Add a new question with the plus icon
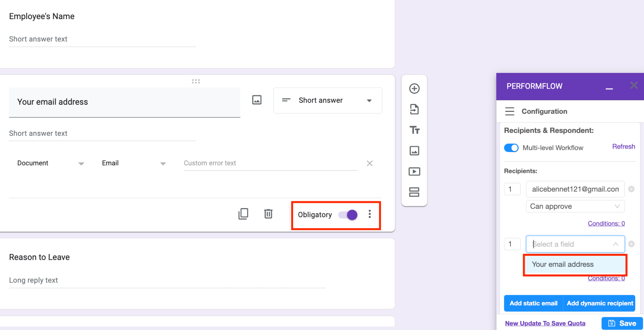Screen dimensions: 644x330 (414, 88)
